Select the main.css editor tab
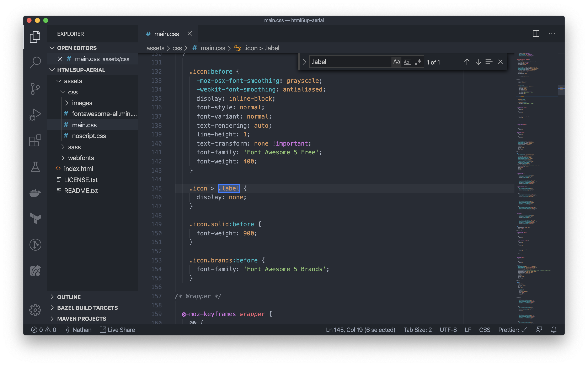The image size is (588, 366). pos(166,34)
